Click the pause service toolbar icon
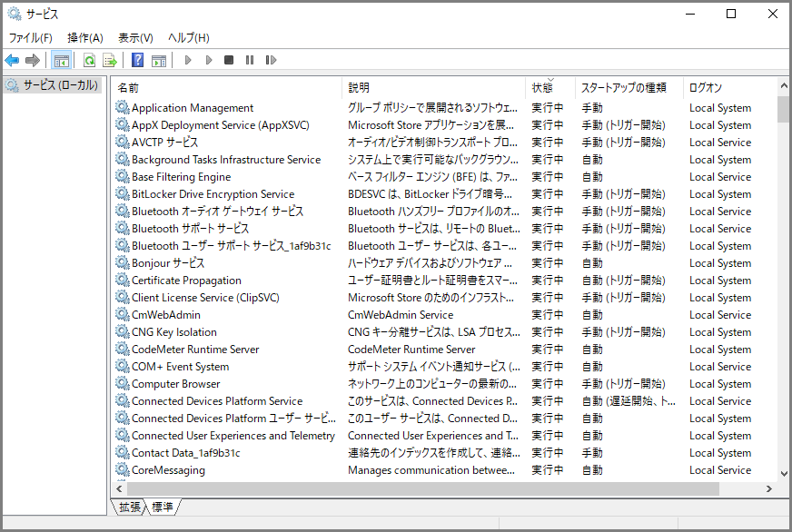 coord(250,60)
